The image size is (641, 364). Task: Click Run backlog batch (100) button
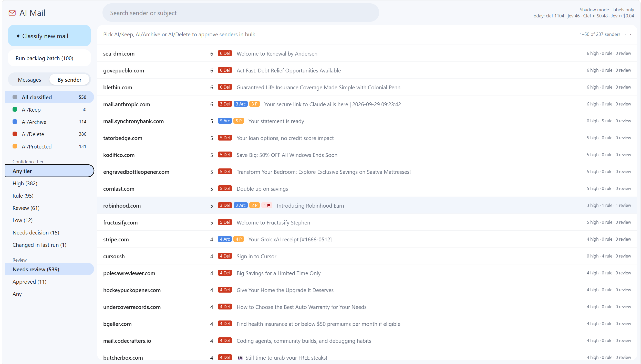pos(49,58)
